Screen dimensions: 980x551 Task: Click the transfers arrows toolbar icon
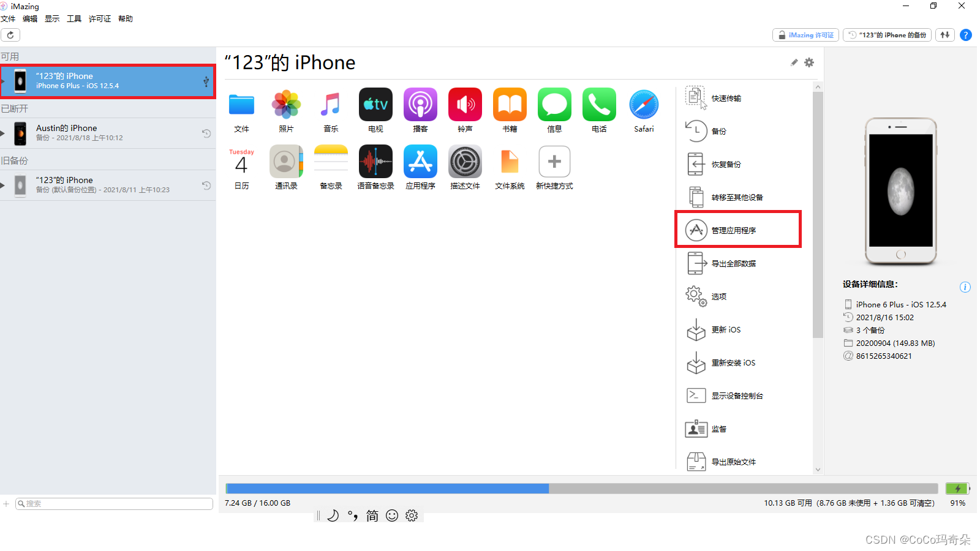(945, 35)
